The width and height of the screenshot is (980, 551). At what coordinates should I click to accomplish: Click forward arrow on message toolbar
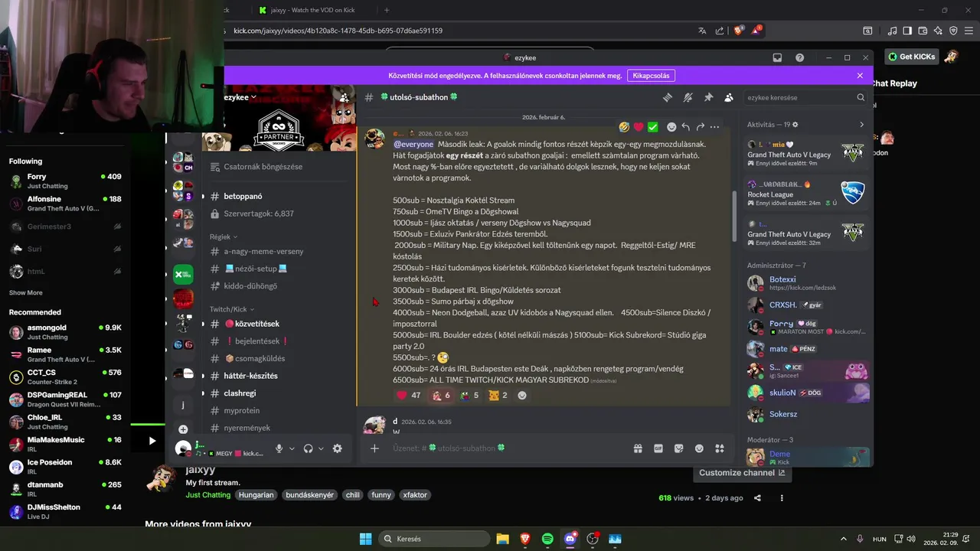click(700, 127)
